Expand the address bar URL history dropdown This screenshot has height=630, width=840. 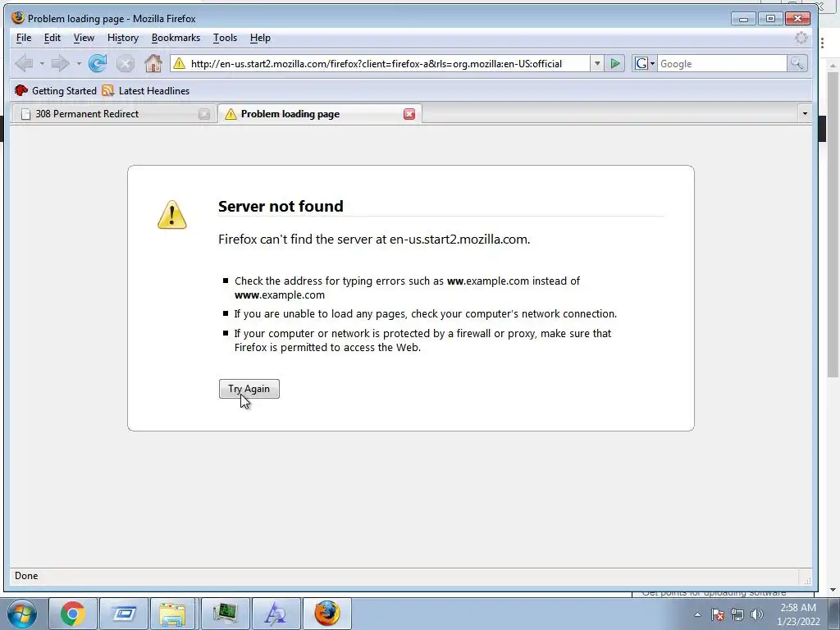pyautogui.click(x=597, y=63)
